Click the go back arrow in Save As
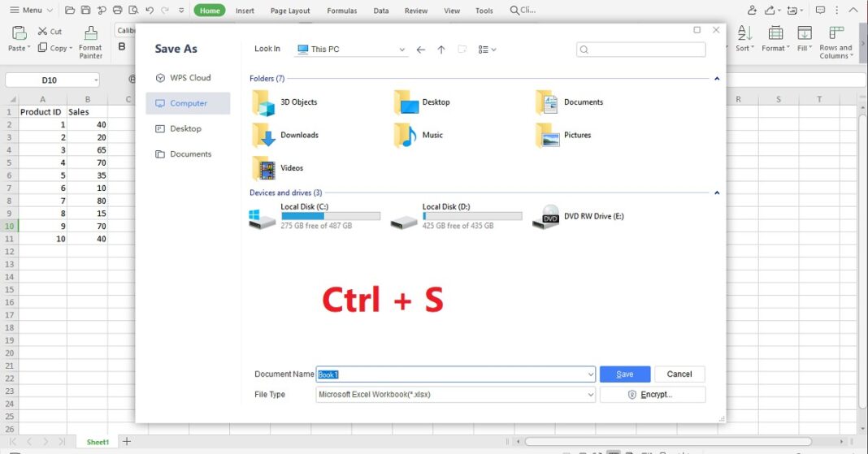 pyautogui.click(x=421, y=50)
